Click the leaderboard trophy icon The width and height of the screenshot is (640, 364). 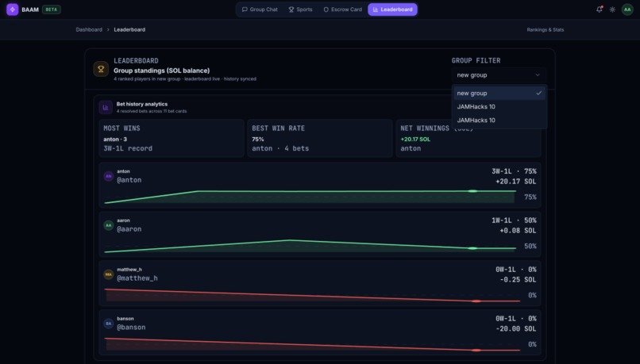[x=101, y=69]
